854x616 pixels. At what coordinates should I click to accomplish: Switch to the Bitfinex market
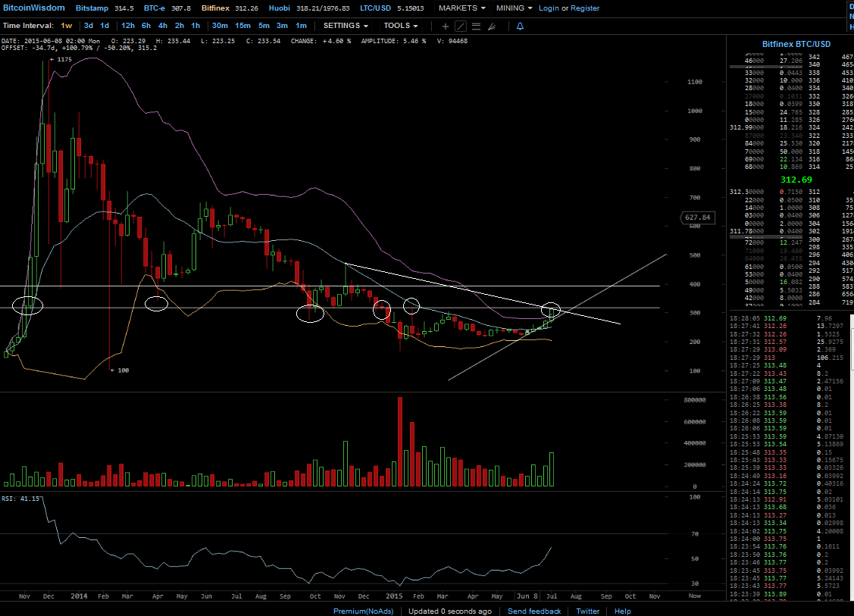[215, 8]
